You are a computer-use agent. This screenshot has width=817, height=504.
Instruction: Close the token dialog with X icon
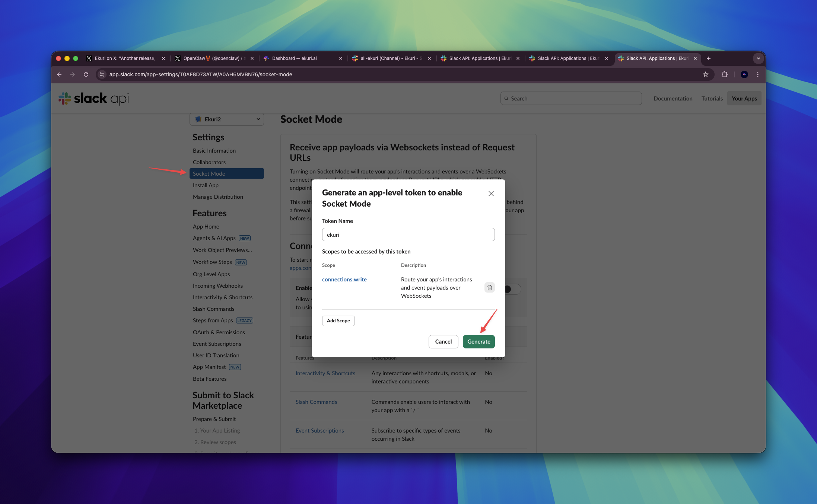[x=491, y=194]
